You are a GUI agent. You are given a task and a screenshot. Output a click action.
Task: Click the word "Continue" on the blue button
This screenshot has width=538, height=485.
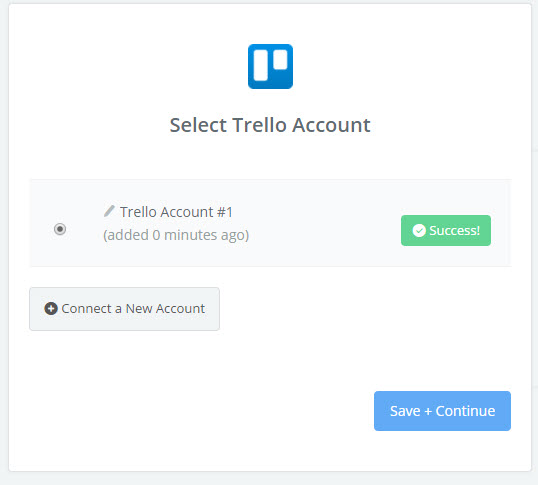point(465,411)
